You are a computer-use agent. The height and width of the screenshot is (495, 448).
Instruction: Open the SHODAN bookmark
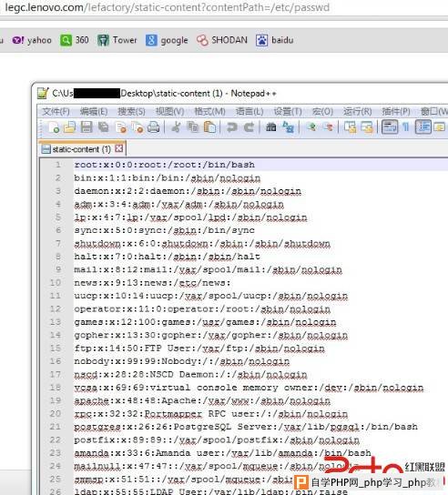point(222,40)
